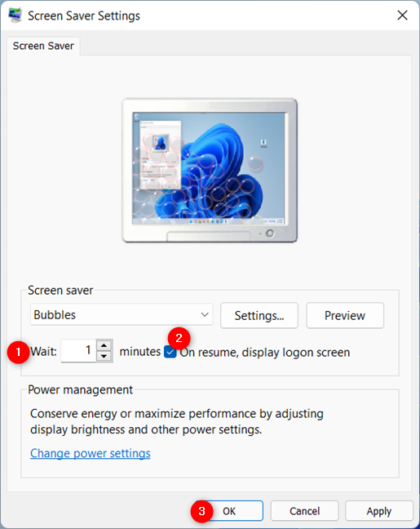Select the Screen Saver tab

click(x=43, y=46)
